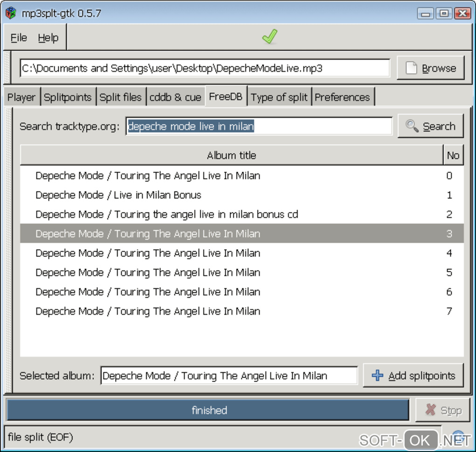This screenshot has width=476, height=452.
Task: Open the Split files tab
Action: (x=120, y=97)
